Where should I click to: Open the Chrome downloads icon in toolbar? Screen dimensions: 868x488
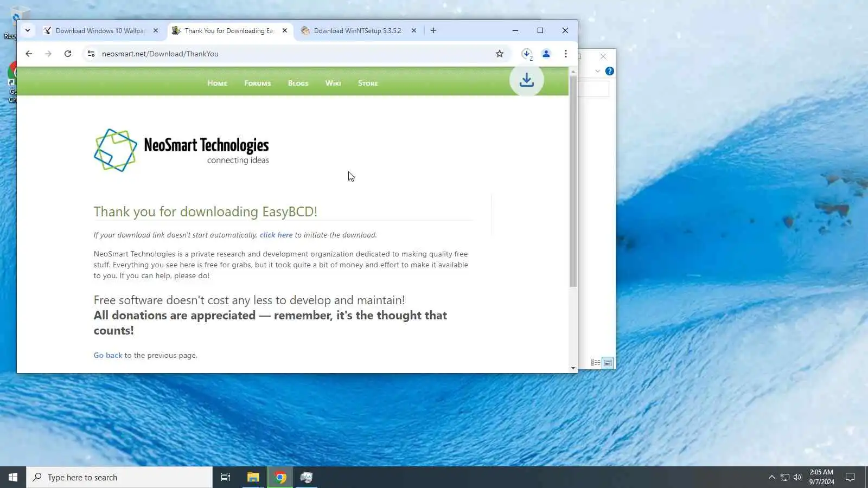tap(526, 54)
